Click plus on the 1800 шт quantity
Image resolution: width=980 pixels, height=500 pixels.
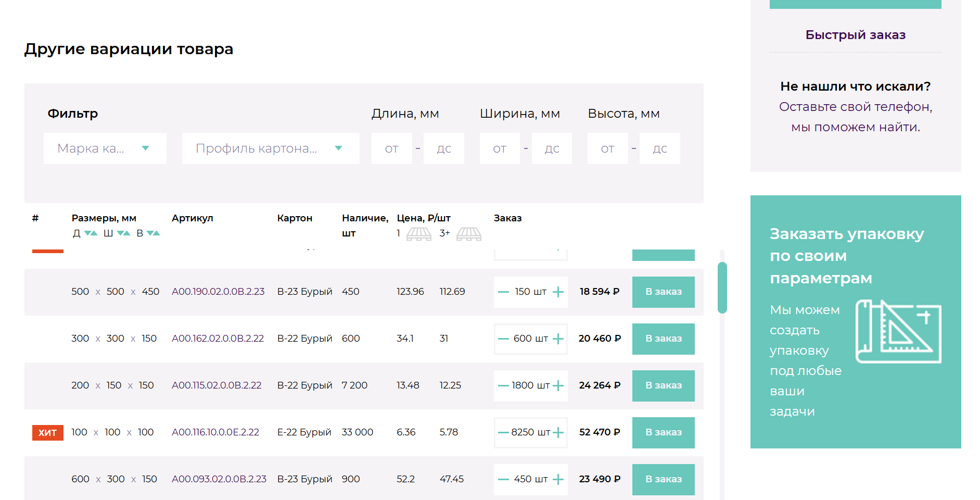tap(558, 386)
